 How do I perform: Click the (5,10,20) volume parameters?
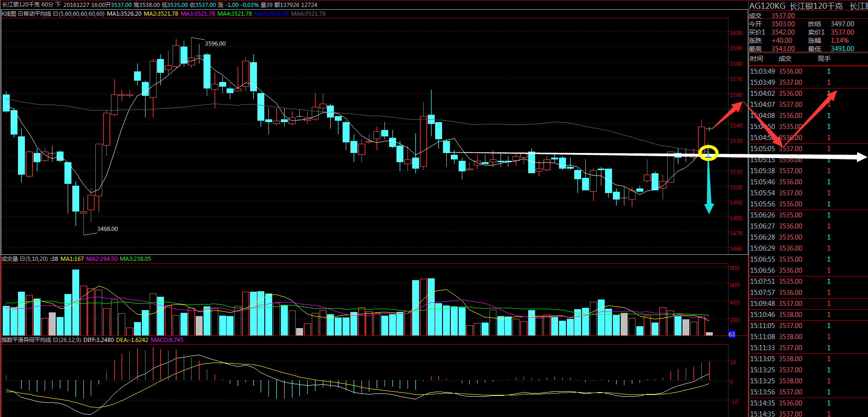(x=37, y=259)
